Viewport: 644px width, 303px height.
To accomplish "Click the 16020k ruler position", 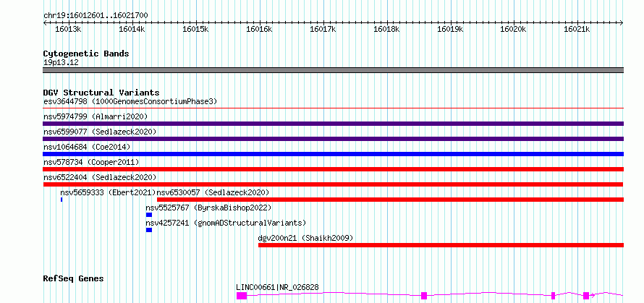I will pos(514,29).
